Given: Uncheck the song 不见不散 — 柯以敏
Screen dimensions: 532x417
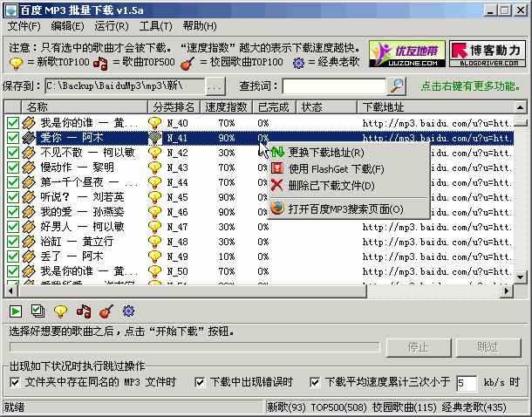Looking at the screenshot, I should coord(13,153).
